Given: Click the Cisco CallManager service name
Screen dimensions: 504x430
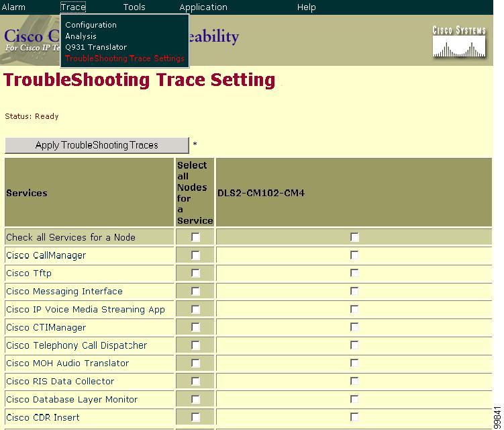Looking at the screenshot, I should (x=46, y=255).
